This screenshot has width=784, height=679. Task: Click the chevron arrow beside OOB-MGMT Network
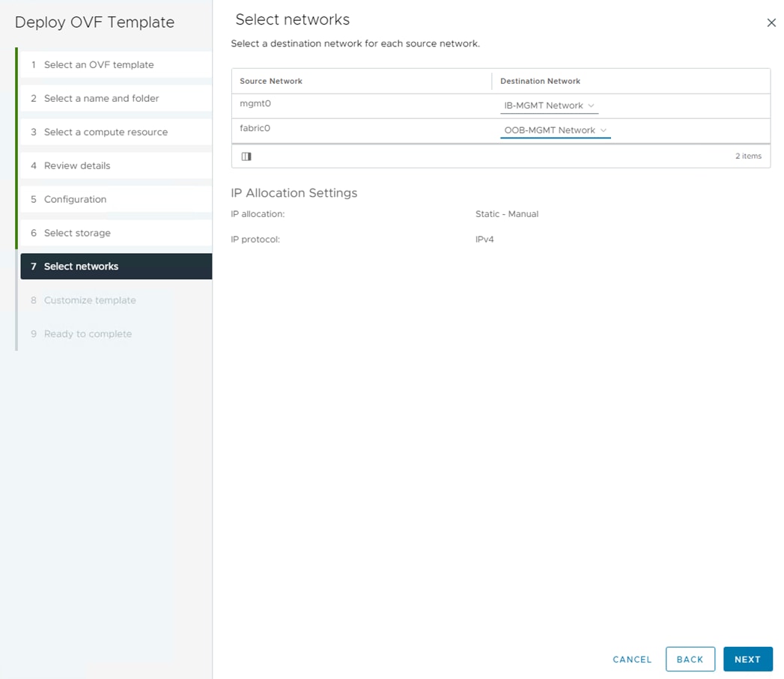tap(604, 130)
